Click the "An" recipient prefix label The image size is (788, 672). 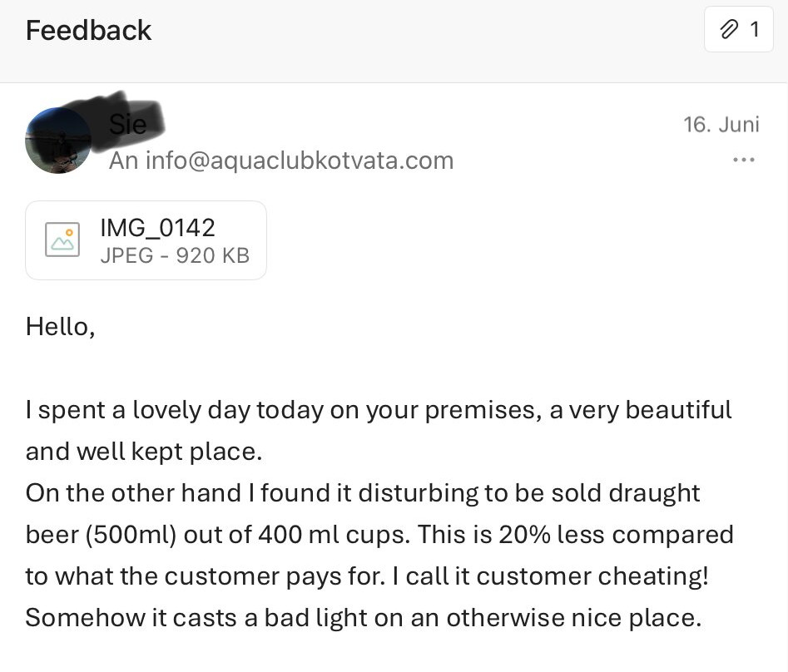coord(123,160)
